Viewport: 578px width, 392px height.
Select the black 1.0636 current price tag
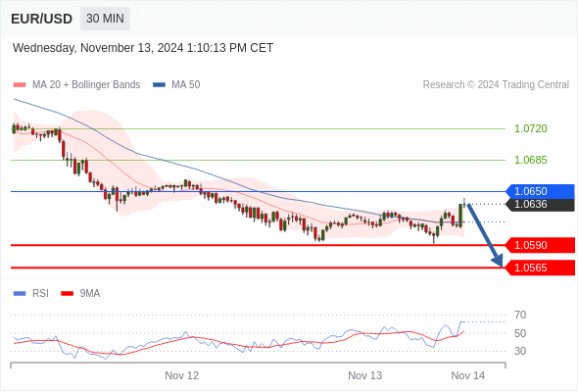click(540, 204)
